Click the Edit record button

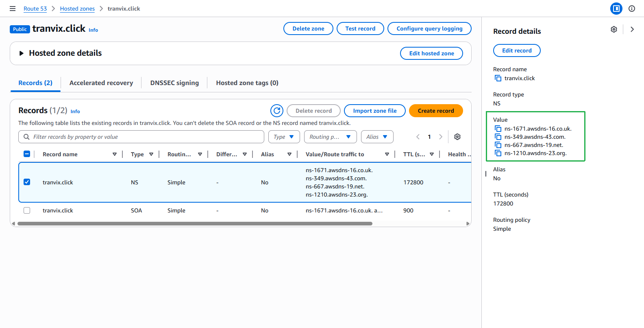click(x=517, y=50)
